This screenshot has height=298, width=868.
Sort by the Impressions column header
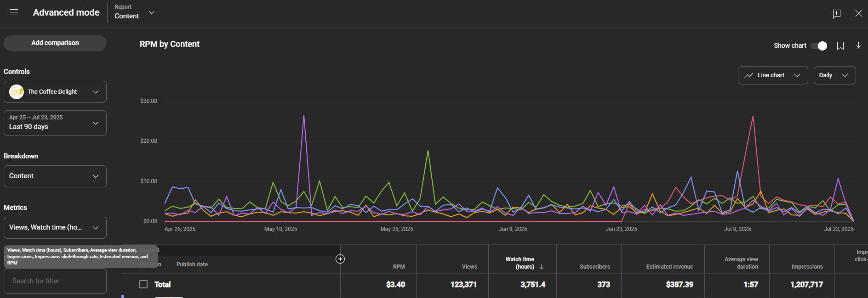pos(807,267)
